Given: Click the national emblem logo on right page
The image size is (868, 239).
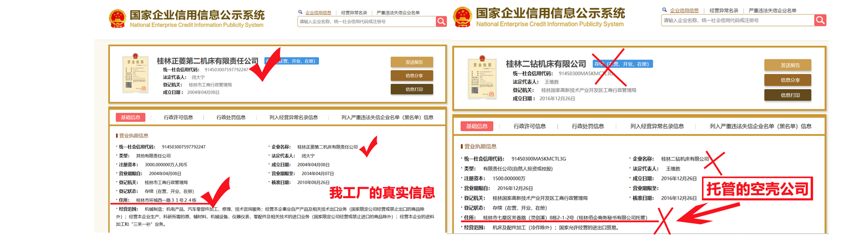Looking at the screenshot, I should [x=462, y=17].
